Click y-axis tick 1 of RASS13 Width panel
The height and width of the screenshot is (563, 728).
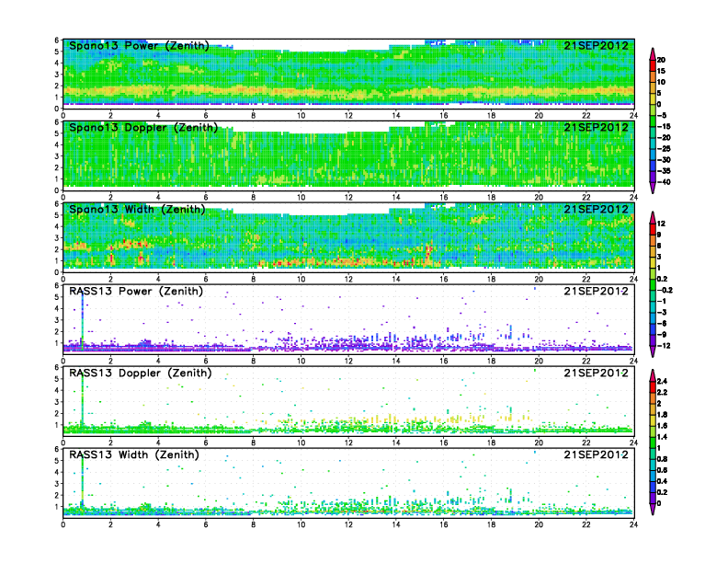point(57,507)
